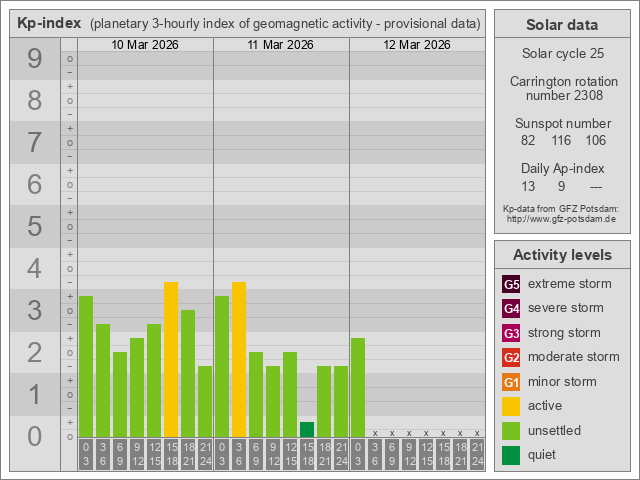Click the sunspot number value 116

[561, 141]
